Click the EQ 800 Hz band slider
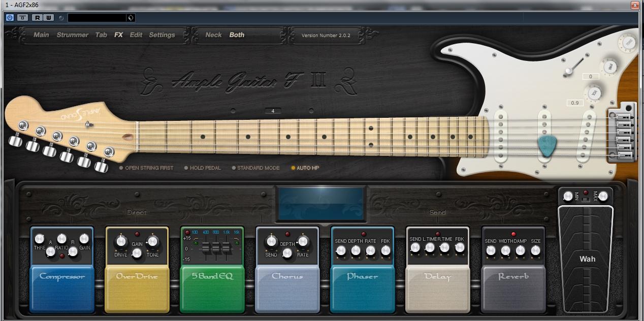 [x=215, y=247]
